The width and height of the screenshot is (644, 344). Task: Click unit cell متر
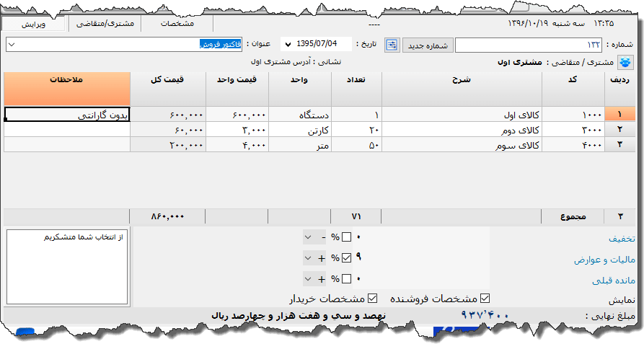300,145
